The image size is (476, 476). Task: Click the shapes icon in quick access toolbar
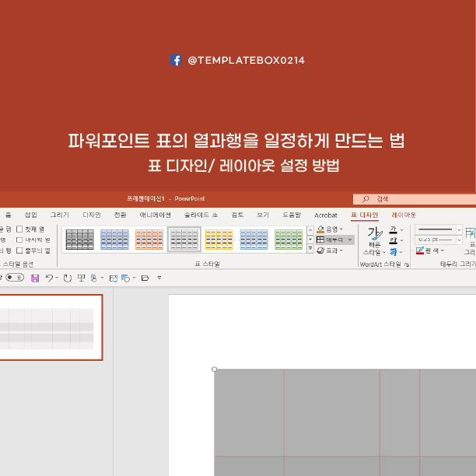pos(125,278)
